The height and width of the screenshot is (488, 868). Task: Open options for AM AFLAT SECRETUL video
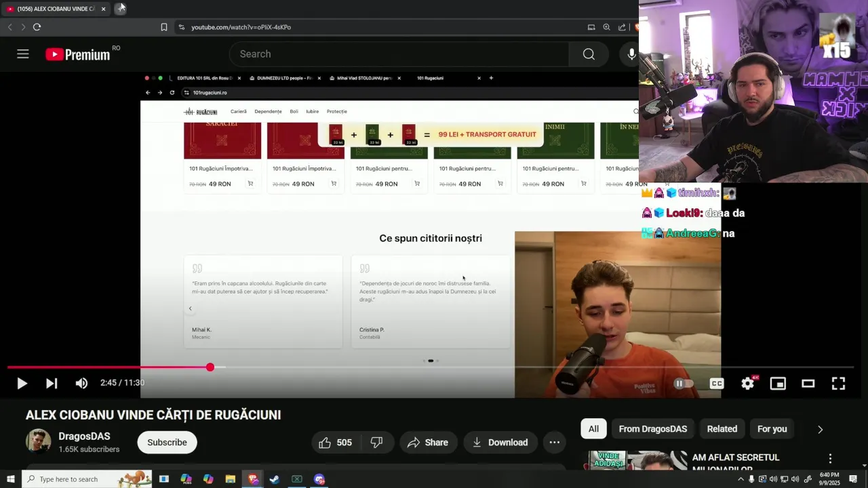[x=830, y=459]
